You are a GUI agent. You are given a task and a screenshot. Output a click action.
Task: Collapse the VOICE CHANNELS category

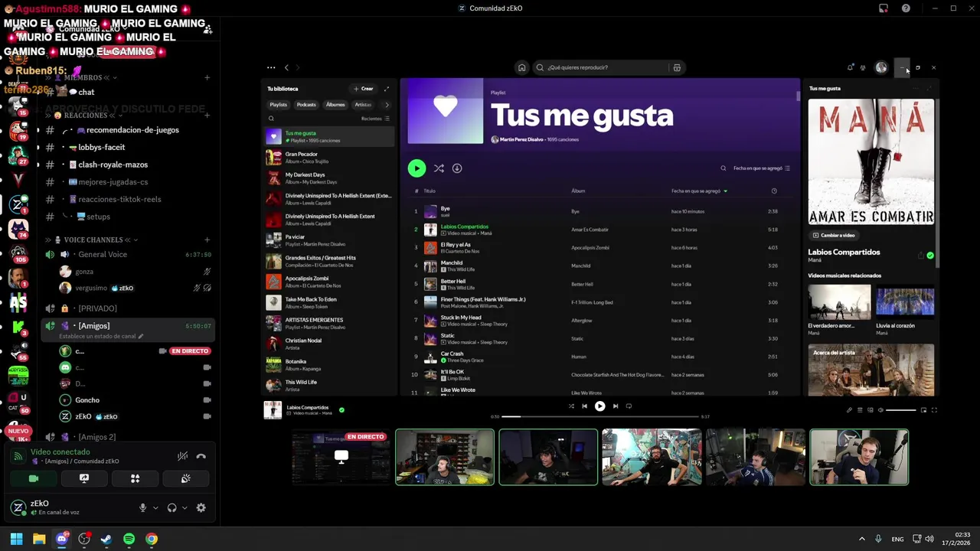point(93,240)
